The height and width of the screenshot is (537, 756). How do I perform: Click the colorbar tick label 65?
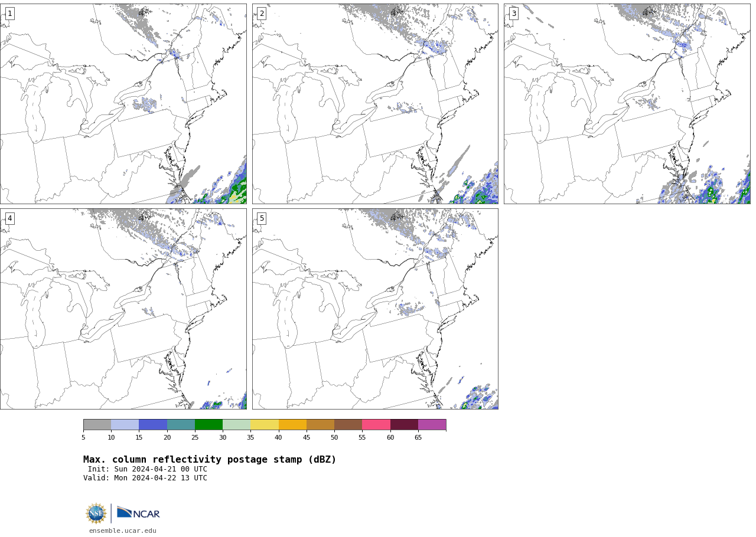[418, 437]
